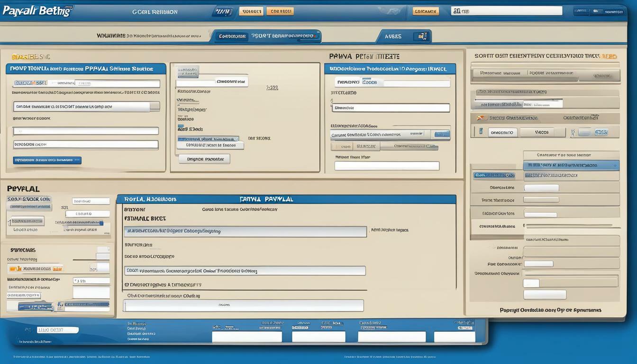
Task: Click the blue button at the bottom of the top-left panel
Action: [x=47, y=160]
